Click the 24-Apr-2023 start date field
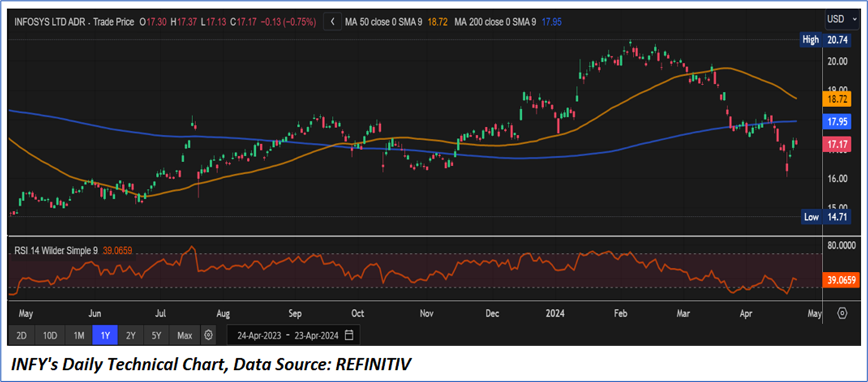Screen dimensions: 868x382 point(260,335)
